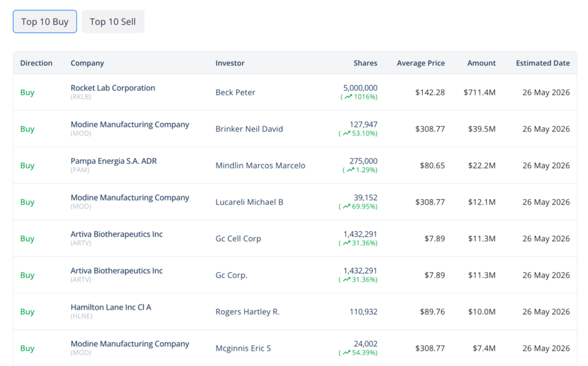The width and height of the screenshot is (588, 366).
Task: Click the Amount column header
Action: (482, 63)
